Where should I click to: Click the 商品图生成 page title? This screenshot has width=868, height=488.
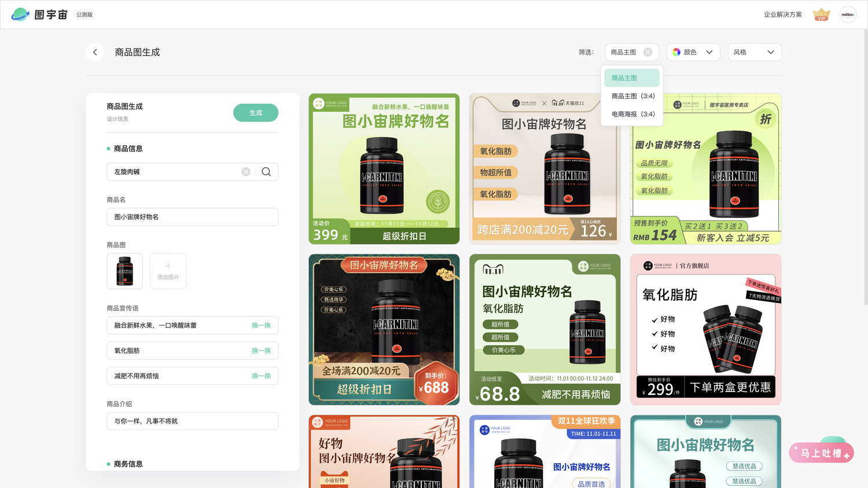[137, 52]
